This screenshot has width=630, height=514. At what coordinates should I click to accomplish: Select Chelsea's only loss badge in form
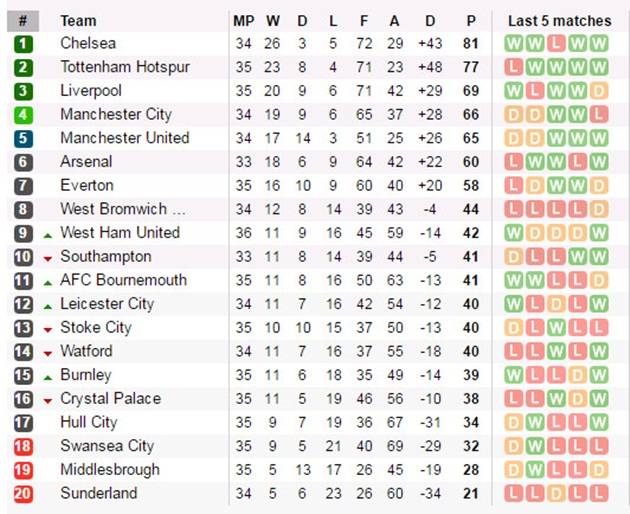point(556,44)
